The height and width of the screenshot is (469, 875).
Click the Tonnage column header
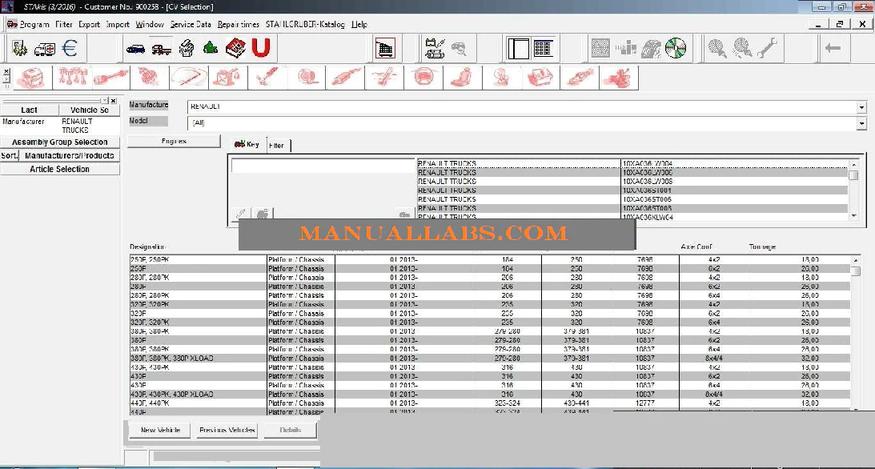coord(762,246)
